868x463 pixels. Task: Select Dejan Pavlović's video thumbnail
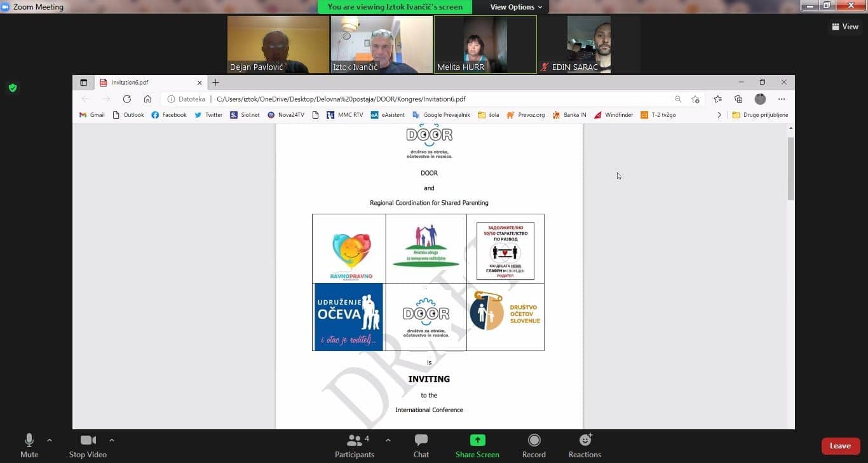(x=278, y=45)
